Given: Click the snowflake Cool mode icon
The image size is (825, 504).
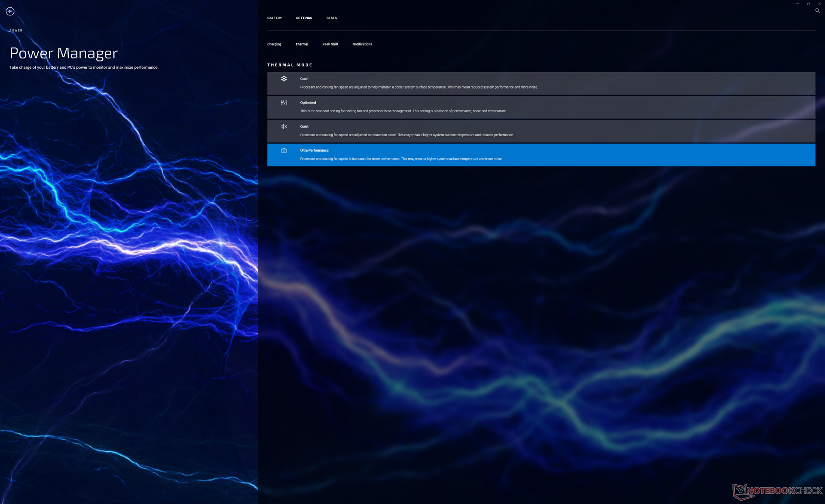Looking at the screenshot, I should [284, 79].
